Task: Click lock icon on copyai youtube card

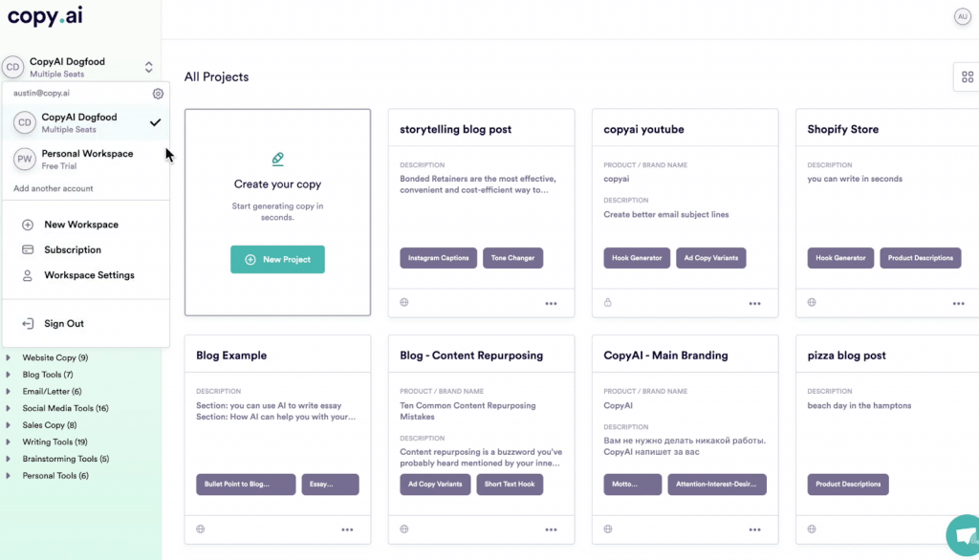Action: point(607,302)
